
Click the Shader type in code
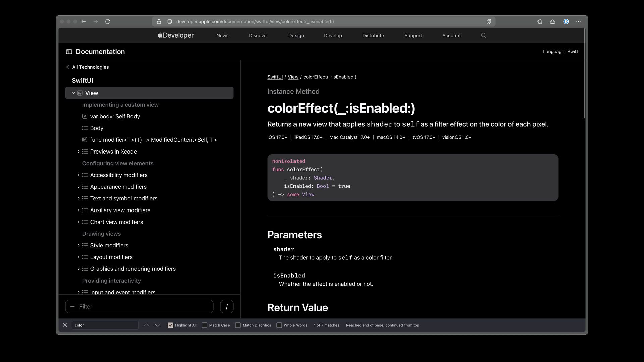(x=323, y=178)
